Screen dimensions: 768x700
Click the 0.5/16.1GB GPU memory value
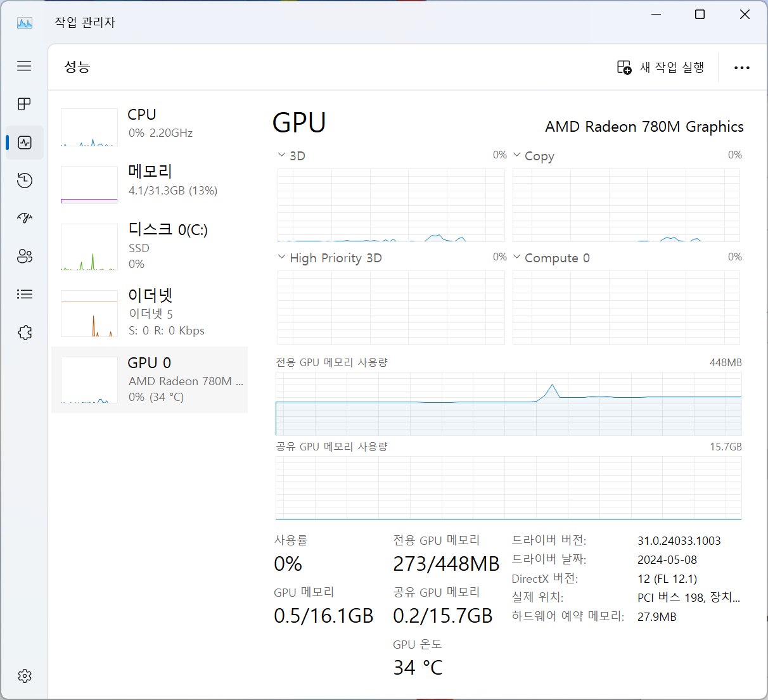pyautogui.click(x=324, y=616)
